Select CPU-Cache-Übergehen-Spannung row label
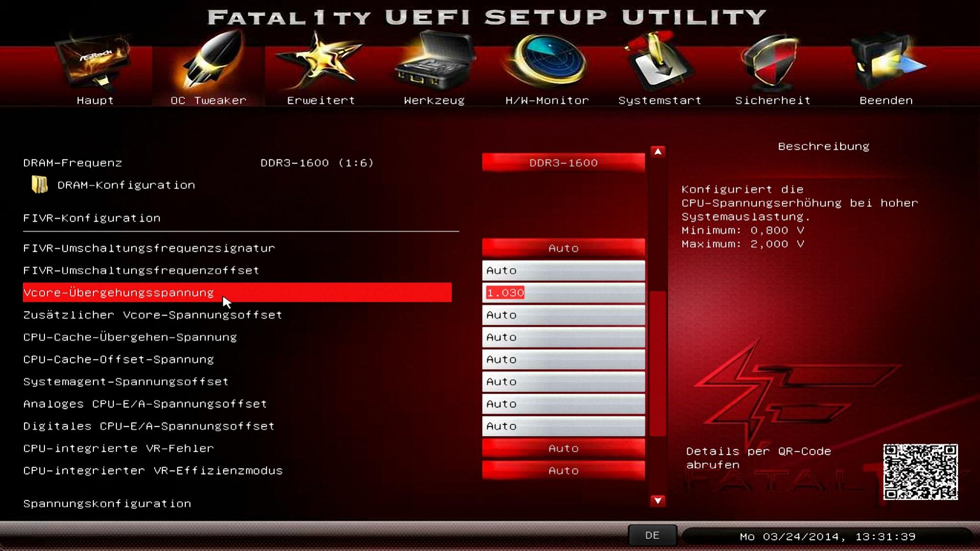Image resolution: width=980 pixels, height=551 pixels. 130,337
